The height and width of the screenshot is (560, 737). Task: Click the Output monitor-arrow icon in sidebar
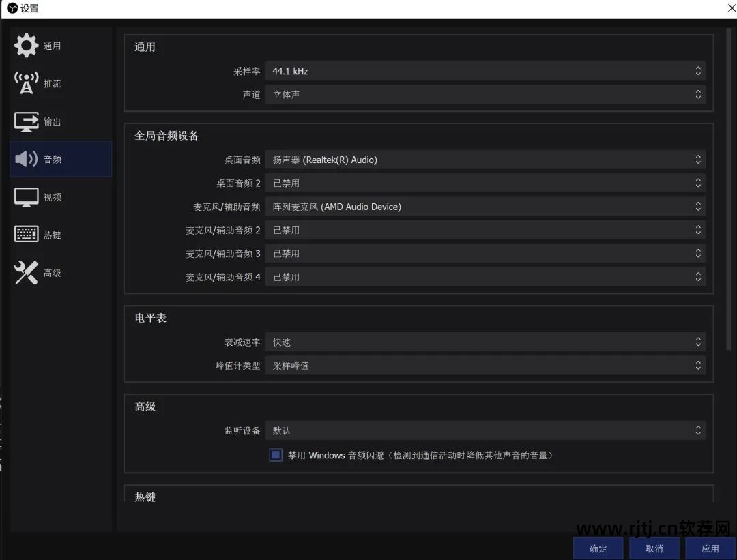(x=26, y=121)
